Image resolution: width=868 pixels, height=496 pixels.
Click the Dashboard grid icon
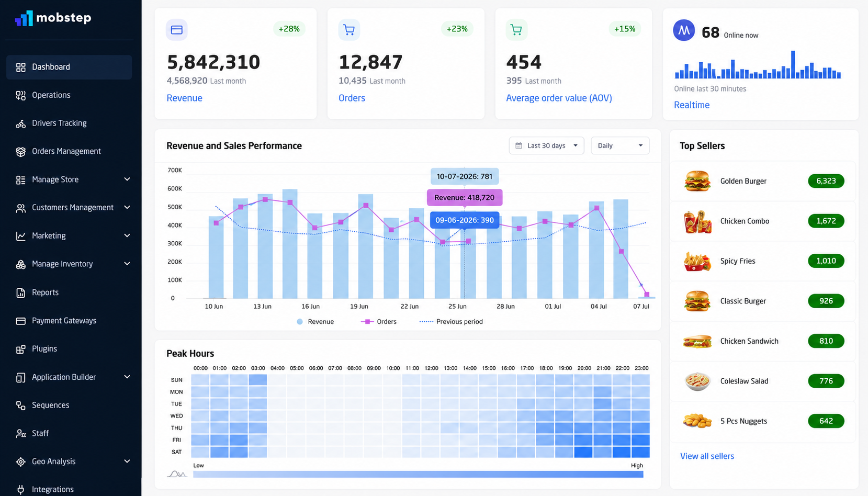[21, 67]
